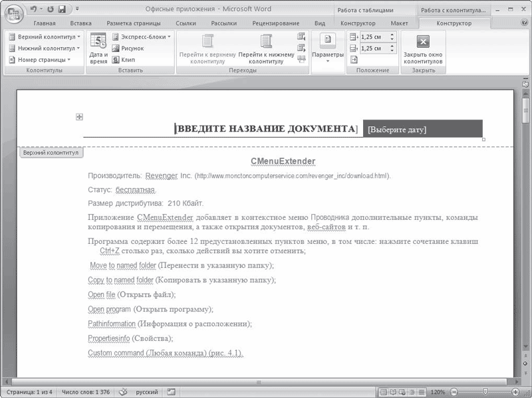The image size is (532, 398).
Task: Click Перейти к нижнему колонтитулу
Action: coord(267,49)
